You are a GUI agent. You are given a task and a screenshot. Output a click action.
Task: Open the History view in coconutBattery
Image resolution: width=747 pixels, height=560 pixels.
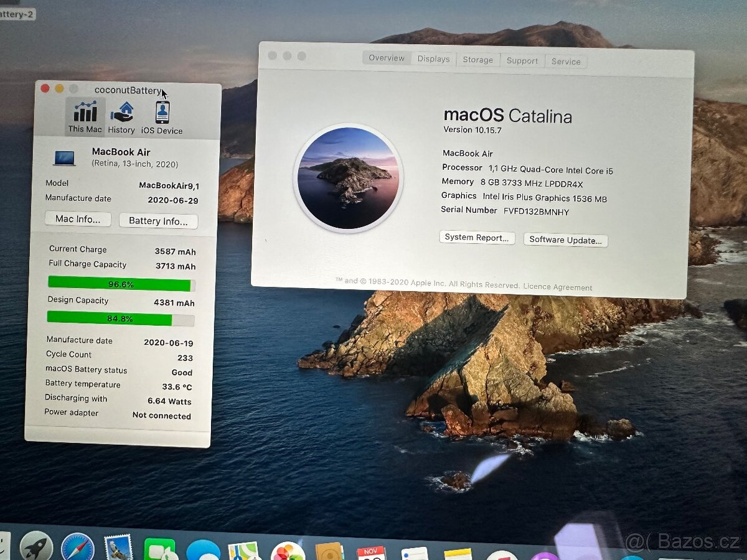121,115
